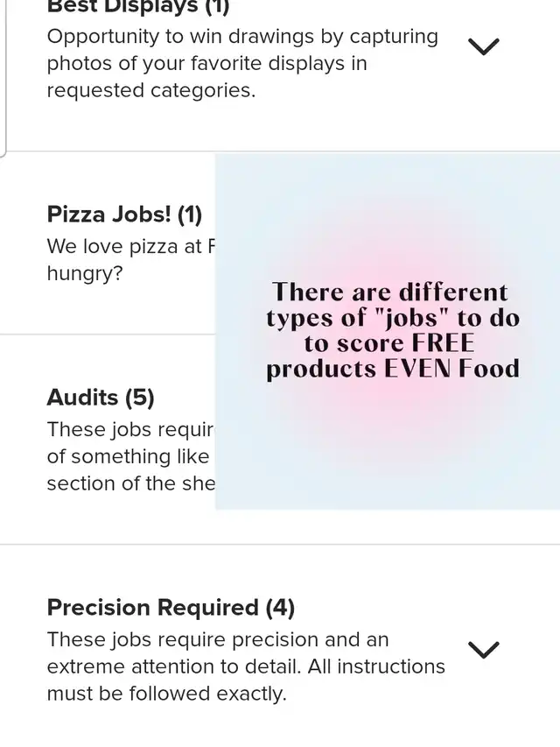Open the Best Displays (1) category
Screen dimensions: 560x747
[x=137, y=7]
